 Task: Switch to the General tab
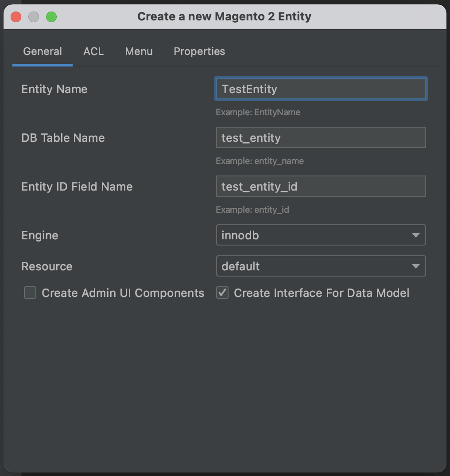click(43, 51)
